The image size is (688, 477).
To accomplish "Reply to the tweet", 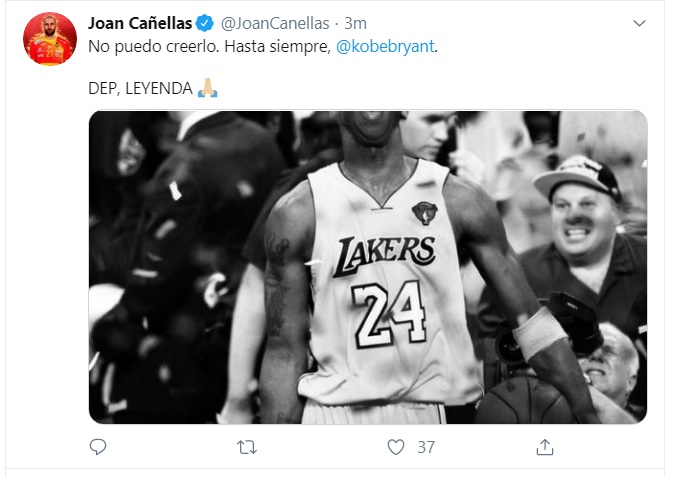I will click(x=98, y=447).
